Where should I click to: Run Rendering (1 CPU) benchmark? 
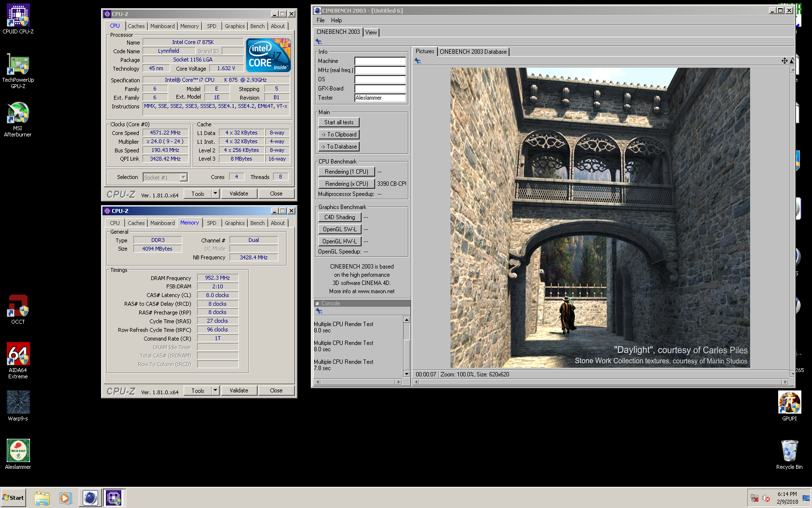click(347, 172)
